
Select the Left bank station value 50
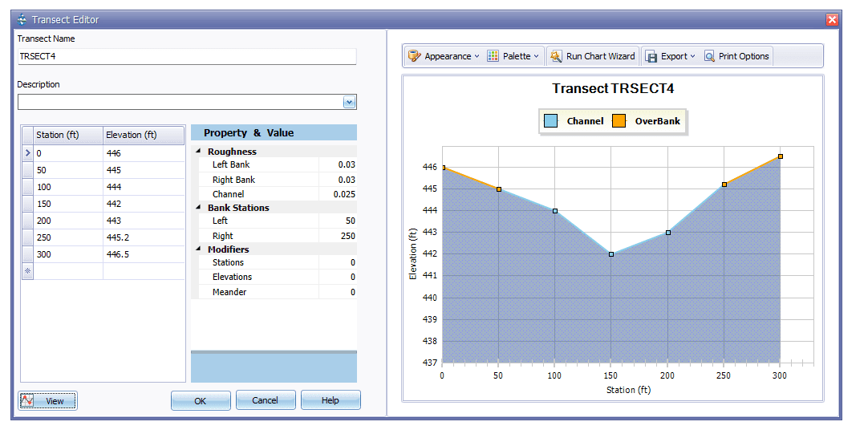(x=338, y=221)
